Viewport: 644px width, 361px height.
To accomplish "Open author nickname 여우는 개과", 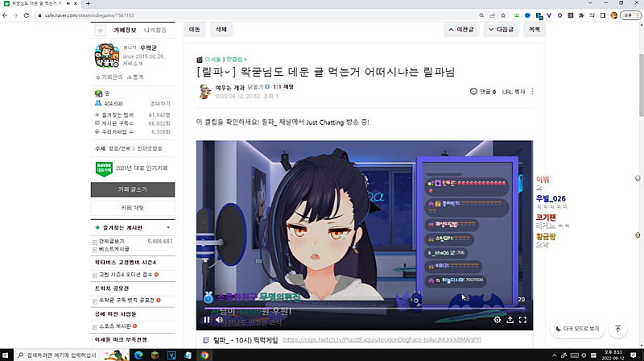I will pos(229,88).
